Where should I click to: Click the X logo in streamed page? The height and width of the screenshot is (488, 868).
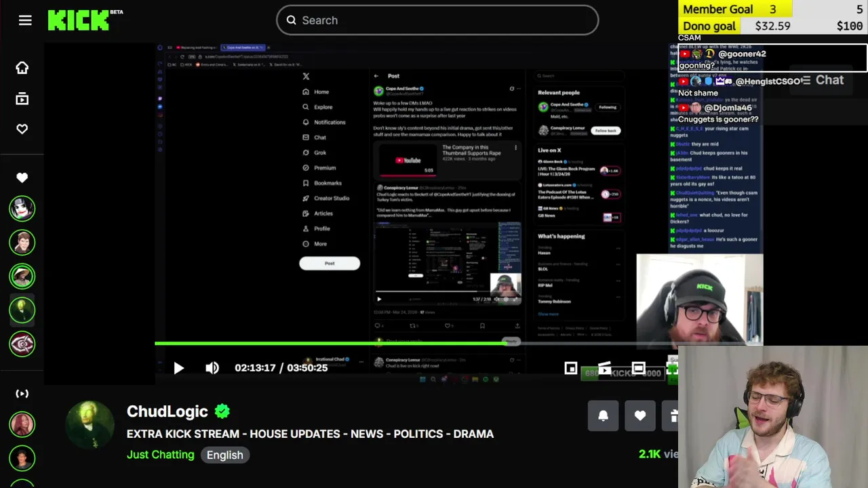[306, 77]
